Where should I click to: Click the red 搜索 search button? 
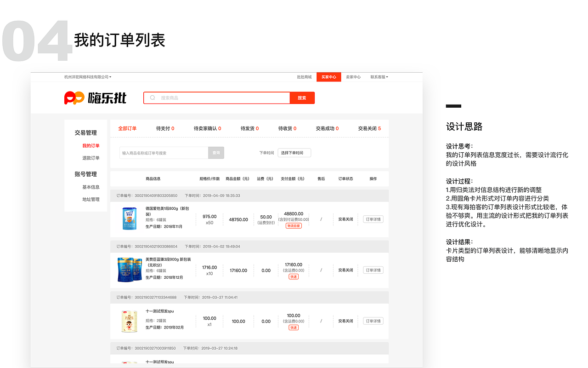[302, 98]
